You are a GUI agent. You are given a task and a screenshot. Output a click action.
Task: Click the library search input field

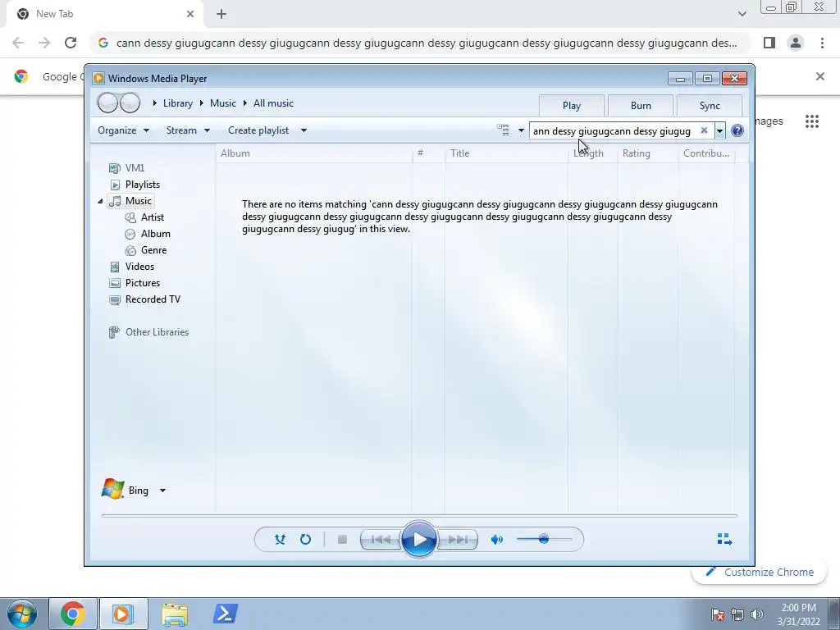tap(614, 130)
